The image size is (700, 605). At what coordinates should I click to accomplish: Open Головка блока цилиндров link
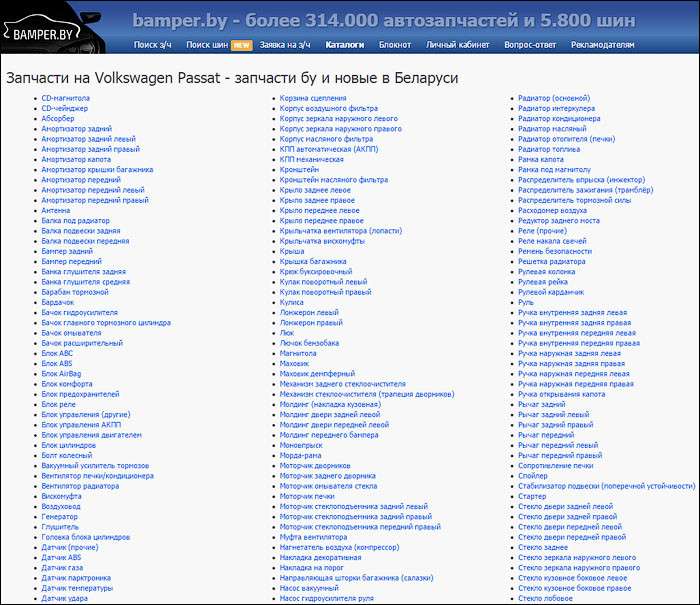point(85,537)
